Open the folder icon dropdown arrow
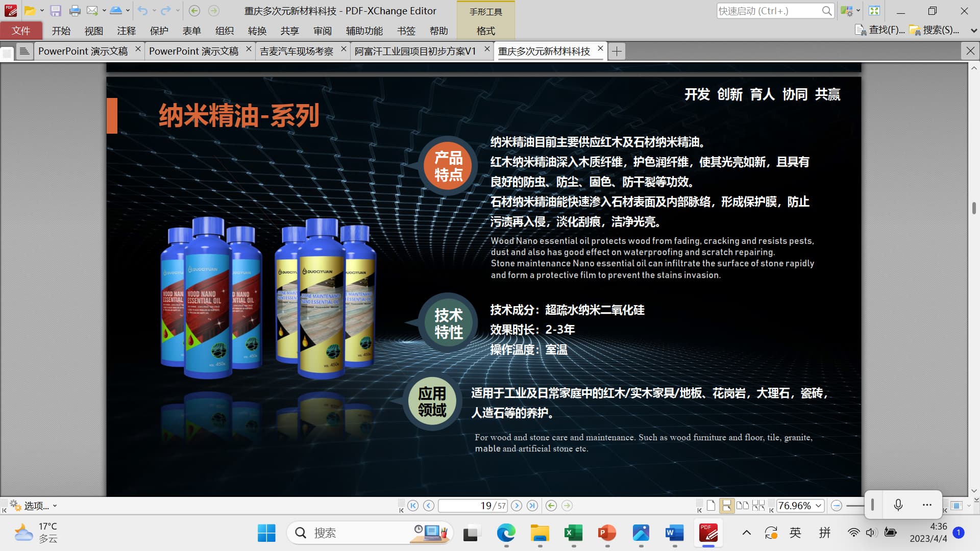The image size is (980, 551). 42,11
